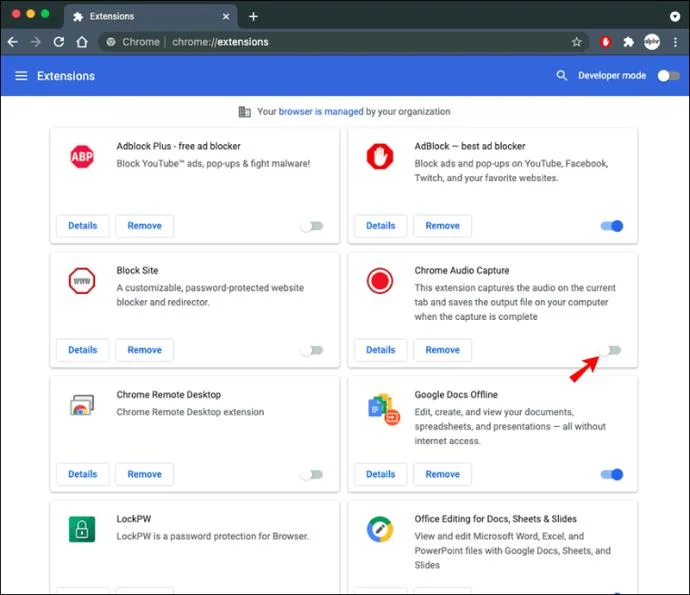Screen dimensions: 690x595
Task: Enable the Adblock Plus extension toggle
Action: click(312, 226)
